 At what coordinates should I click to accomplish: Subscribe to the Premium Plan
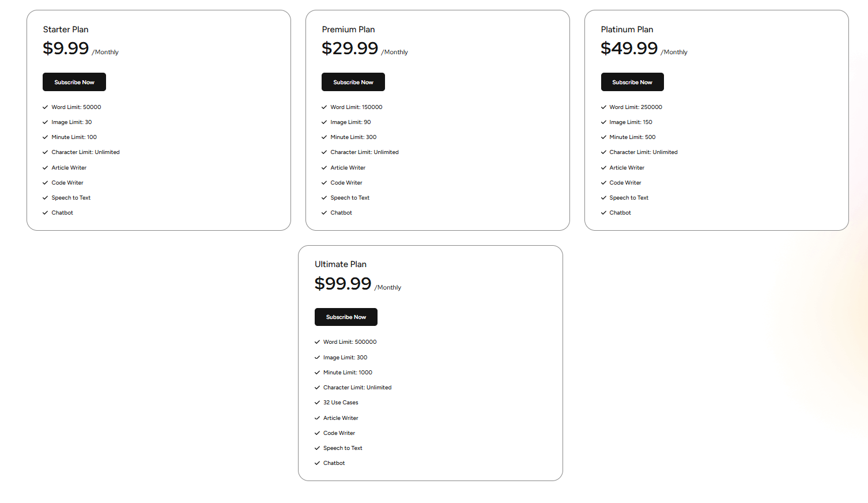[x=353, y=82]
